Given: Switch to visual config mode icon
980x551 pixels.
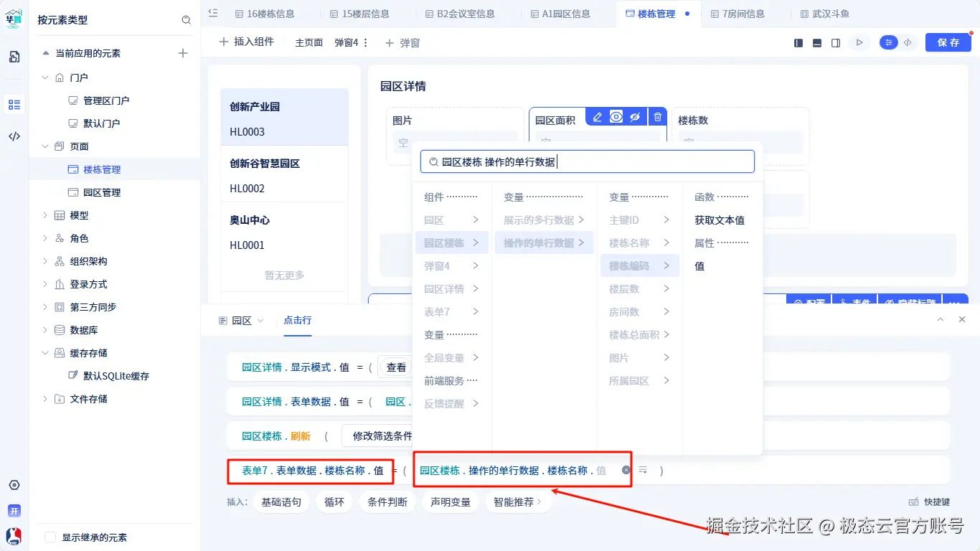Looking at the screenshot, I should coord(889,43).
